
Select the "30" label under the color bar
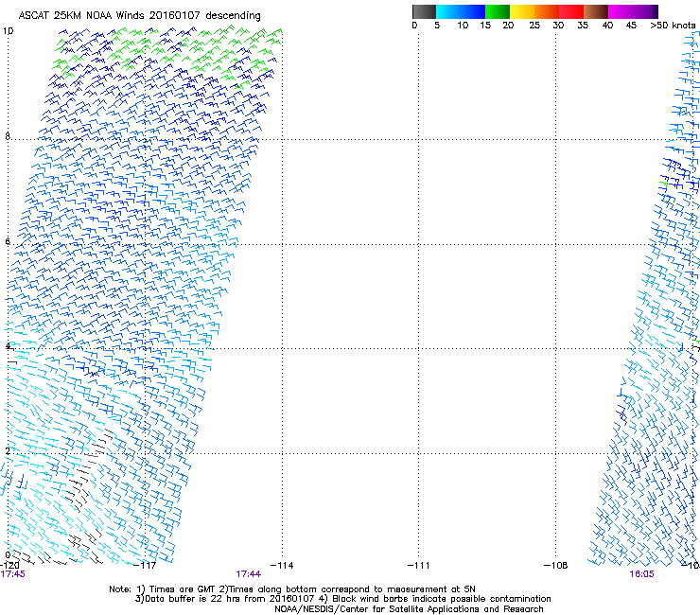pyautogui.click(x=558, y=26)
